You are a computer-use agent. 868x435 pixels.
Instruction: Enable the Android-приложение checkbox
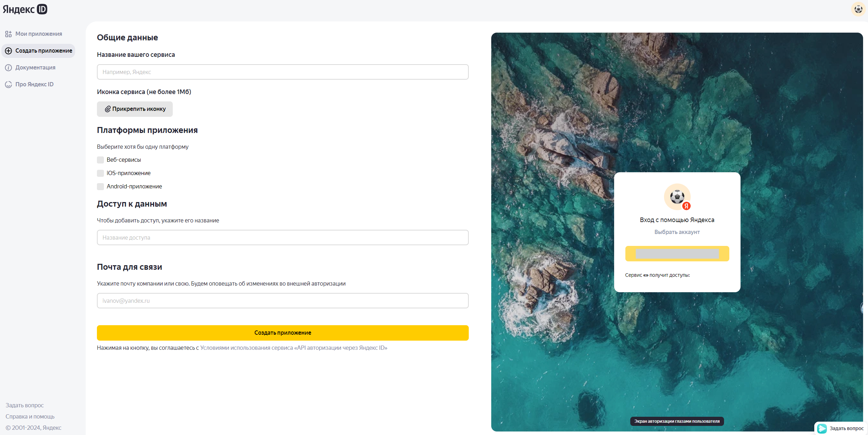(x=100, y=187)
